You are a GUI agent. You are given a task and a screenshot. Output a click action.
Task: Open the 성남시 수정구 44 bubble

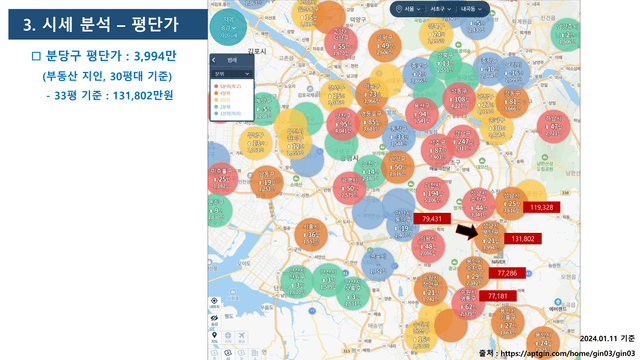(479, 205)
